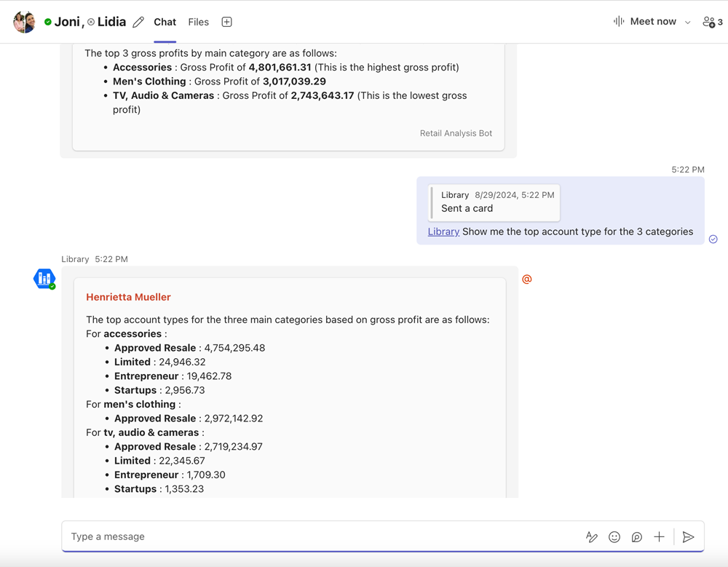Image resolution: width=728 pixels, height=567 pixels.
Task: Click the red @ mention indicator
Action: click(527, 279)
